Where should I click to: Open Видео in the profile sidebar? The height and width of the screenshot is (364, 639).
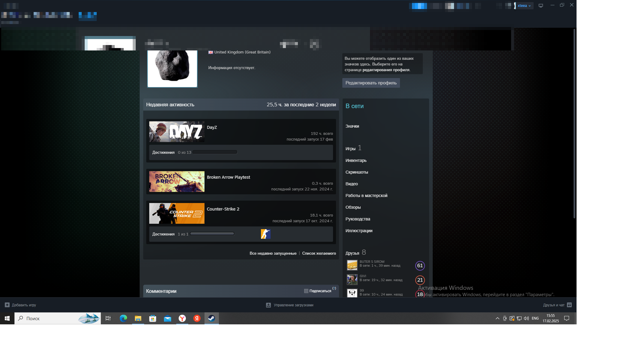point(352,184)
